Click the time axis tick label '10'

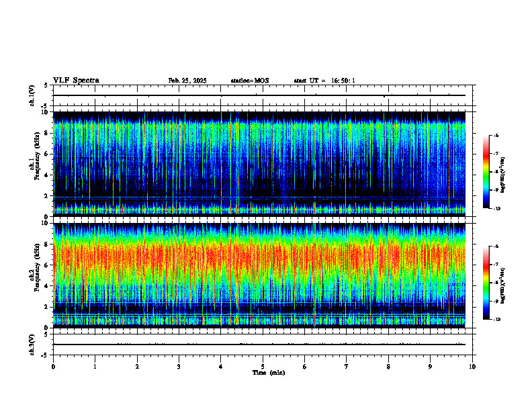[472, 367]
